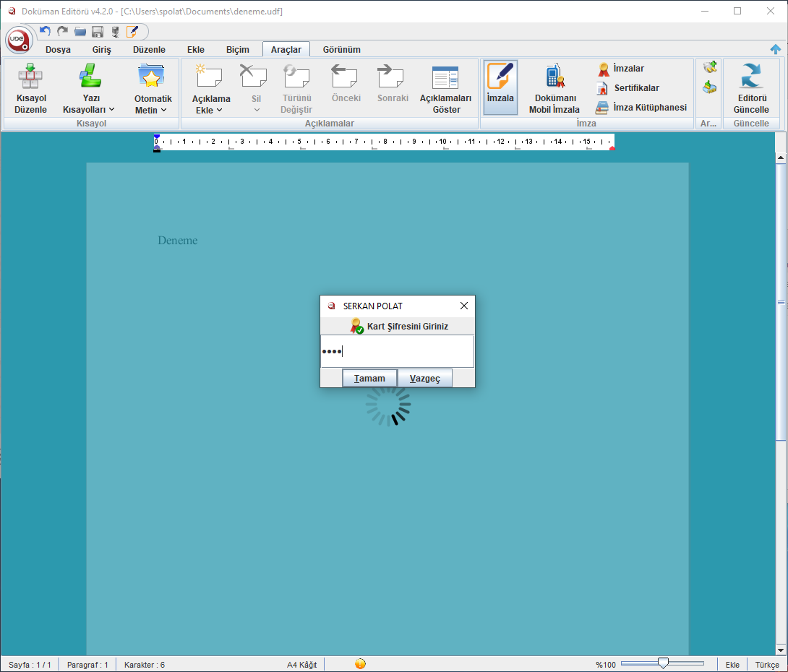Confirm the card password with Tamam
Screen dimensions: 788x672
(x=369, y=378)
